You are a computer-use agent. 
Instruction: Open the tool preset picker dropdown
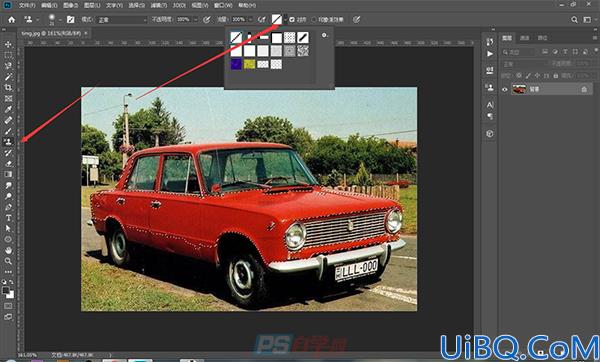[38, 20]
